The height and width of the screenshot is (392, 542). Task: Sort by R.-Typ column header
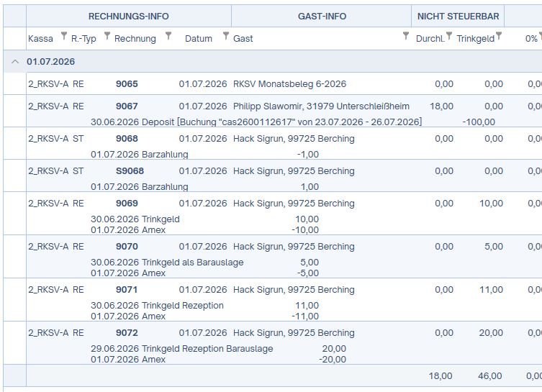pos(83,39)
